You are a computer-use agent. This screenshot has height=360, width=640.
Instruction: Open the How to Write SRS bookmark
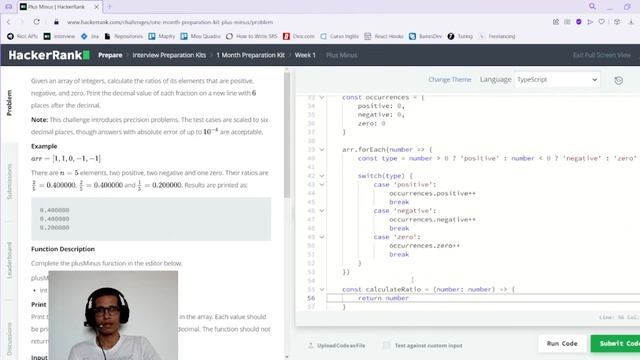pos(252,36)
